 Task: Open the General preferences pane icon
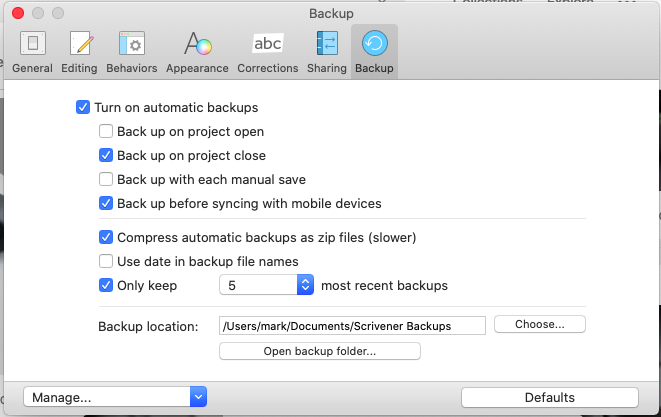tap(33, 51)
